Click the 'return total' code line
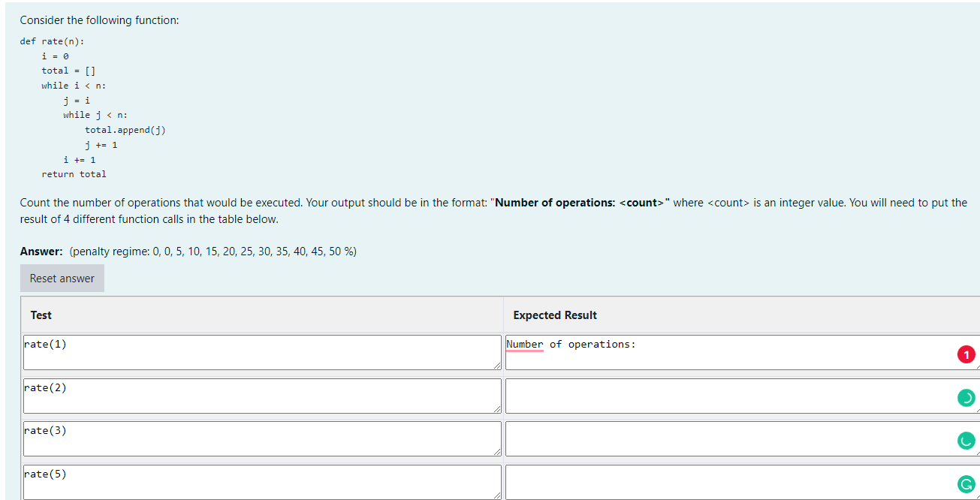This screenshot has height=500, width=980. click(x=74, y=174)
